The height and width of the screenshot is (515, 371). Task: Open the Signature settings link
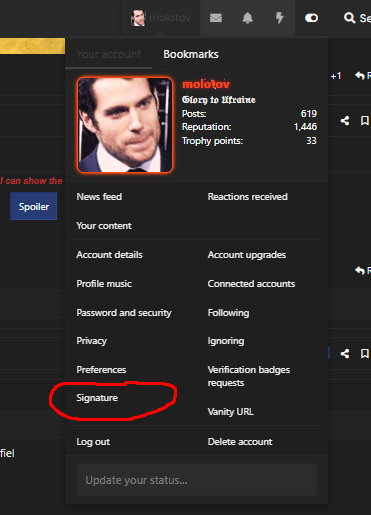point(97,398)
